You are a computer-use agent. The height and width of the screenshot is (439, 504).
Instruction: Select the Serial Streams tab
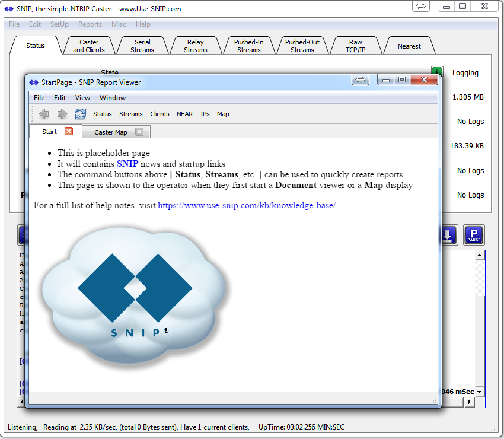142,46
